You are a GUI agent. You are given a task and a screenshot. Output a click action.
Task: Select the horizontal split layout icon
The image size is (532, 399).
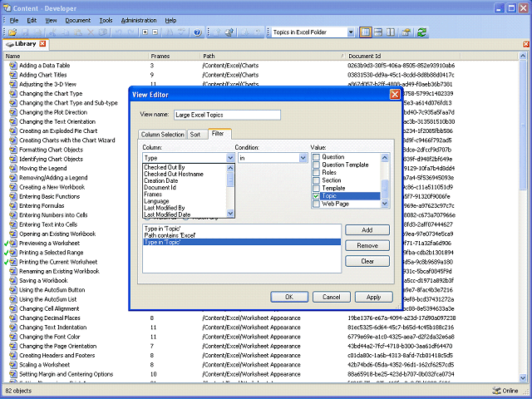coord(378,32)
